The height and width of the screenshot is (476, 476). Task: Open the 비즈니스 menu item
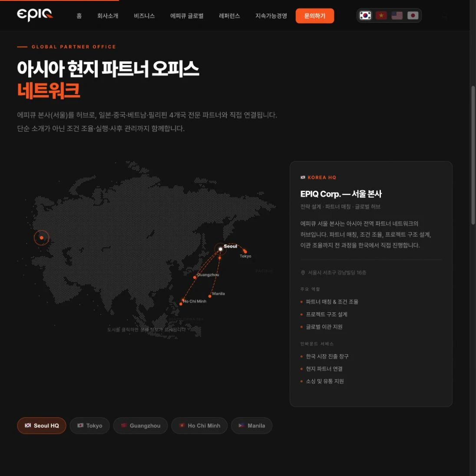tap(144, 16)
